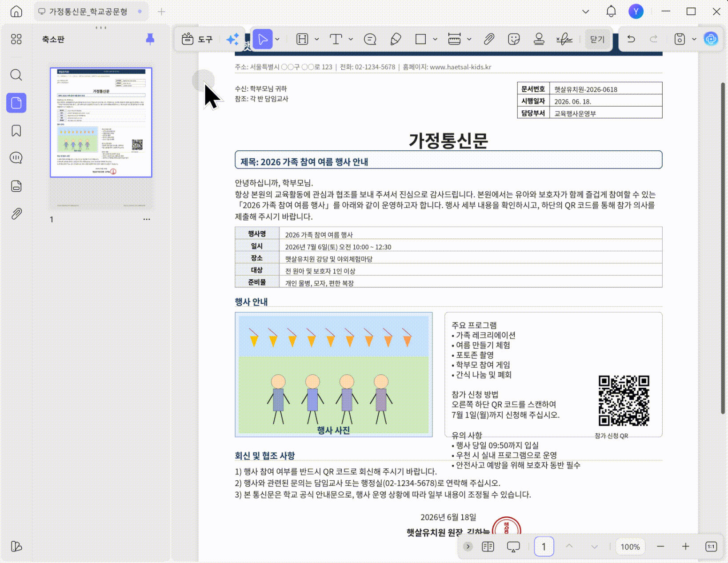Select the text typewriter tool
The width and height of the screenshot is (728, 563).
(336, 40)
